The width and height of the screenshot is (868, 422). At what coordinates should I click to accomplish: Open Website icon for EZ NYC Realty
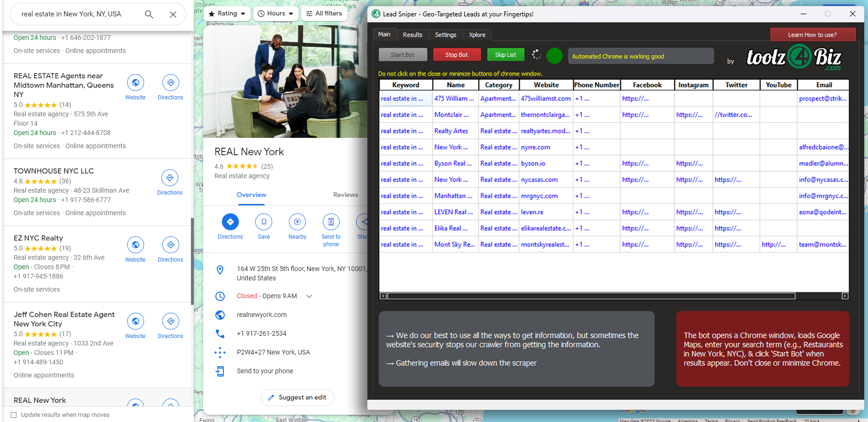pyautogui.click(x=136, y=245)
